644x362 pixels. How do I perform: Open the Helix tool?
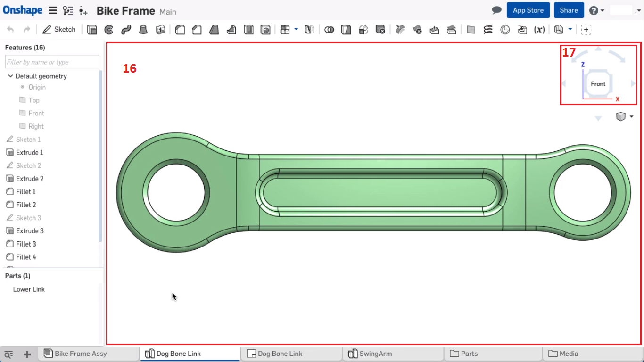(x=488, y=30)
